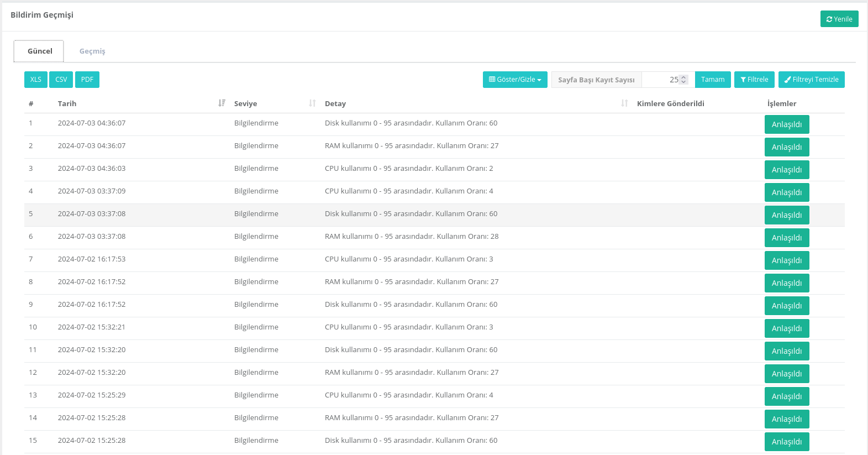Click the records per page number field

coord(668,80)
